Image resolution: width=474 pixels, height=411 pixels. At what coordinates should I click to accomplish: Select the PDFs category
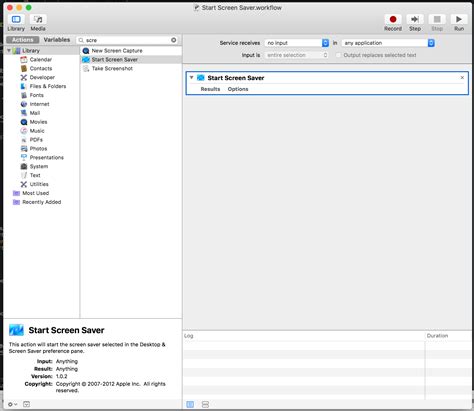36,140
